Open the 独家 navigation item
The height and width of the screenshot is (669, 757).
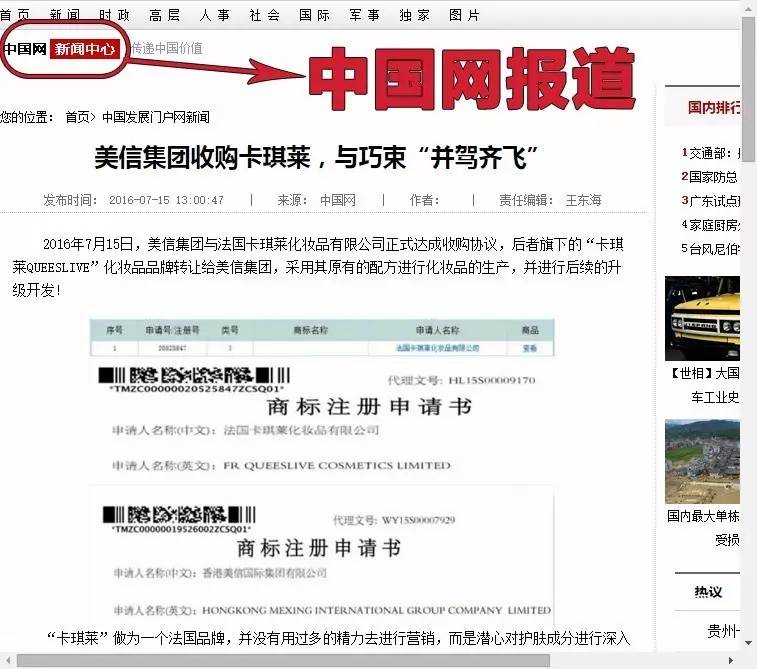[415, 15]
